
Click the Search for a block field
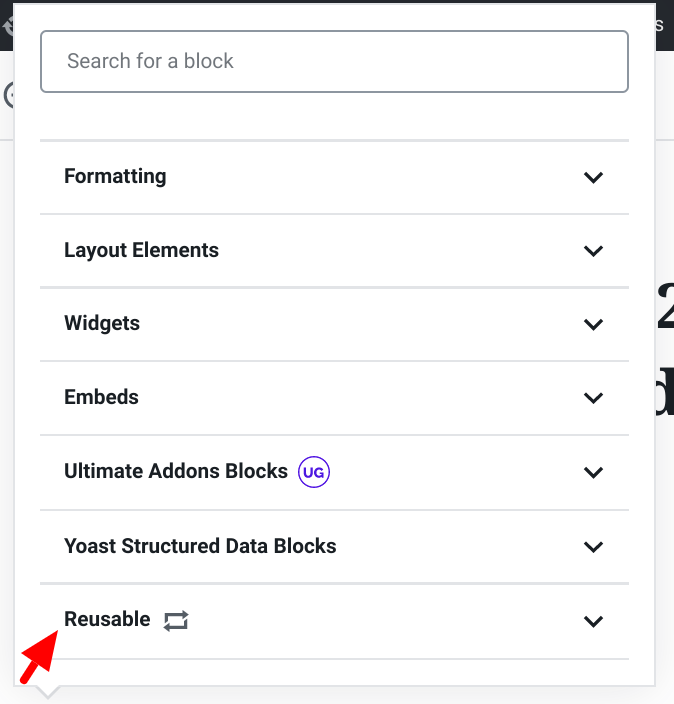click(334, 62)
